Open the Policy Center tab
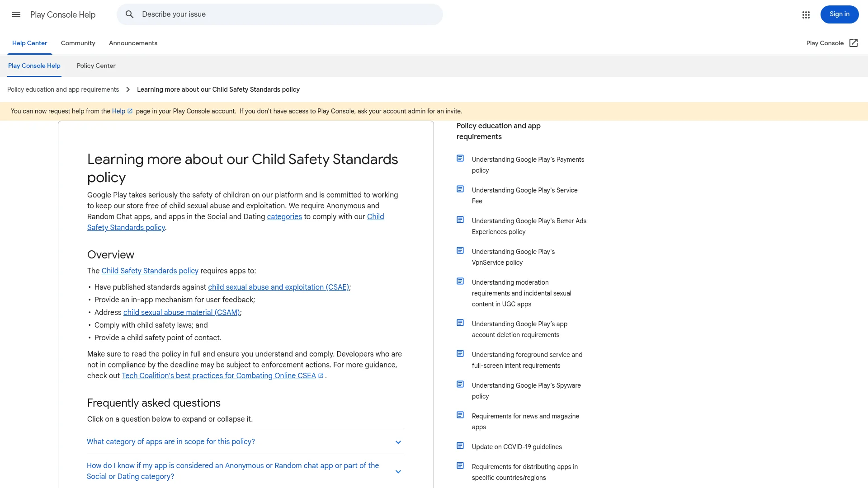The height and width of the screenshot is (488, 868). pyautogui.click(x=96, y=66)
